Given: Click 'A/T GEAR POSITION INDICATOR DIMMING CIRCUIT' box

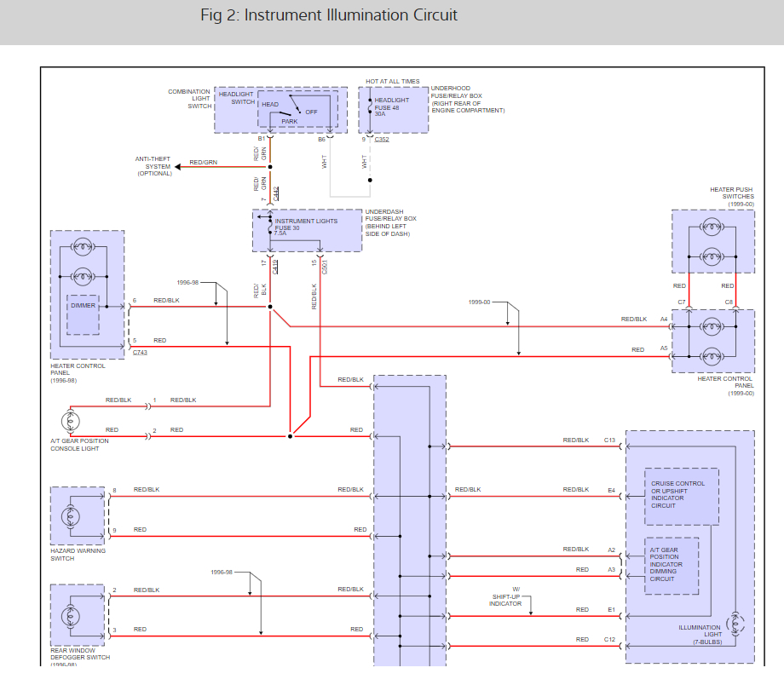Looking at the screenshot, I should (x=672, y=566).
